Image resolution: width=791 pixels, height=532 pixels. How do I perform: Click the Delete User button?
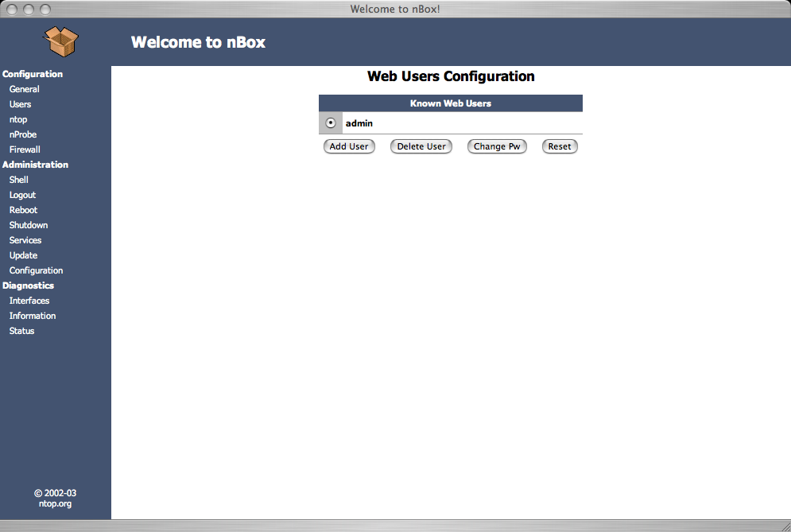(x=421, y=146)
